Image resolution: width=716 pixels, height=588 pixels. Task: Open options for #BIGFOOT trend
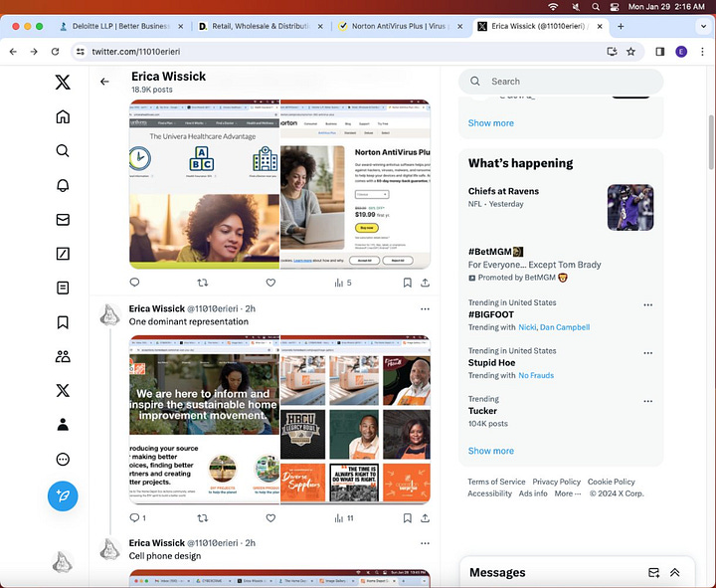pos(648,304)
